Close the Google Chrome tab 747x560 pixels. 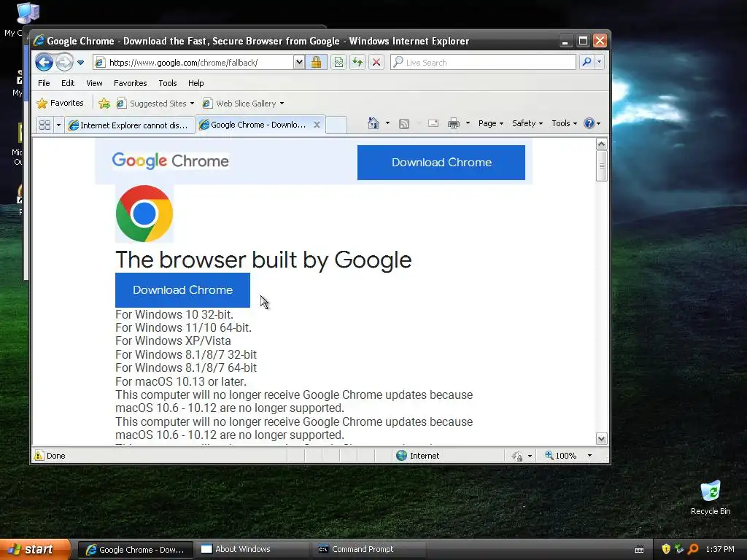point(317,125)
